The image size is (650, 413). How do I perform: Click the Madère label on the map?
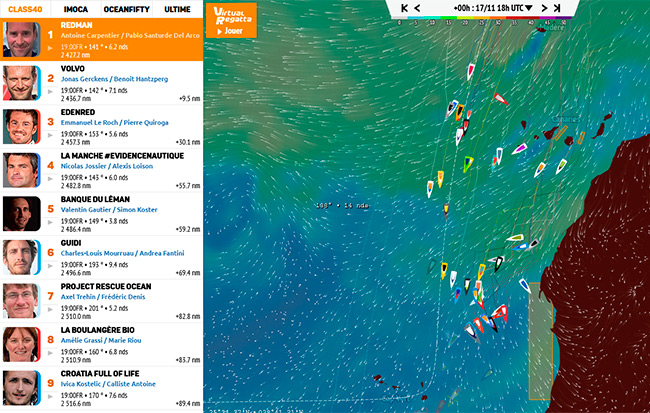click(553, 27)
